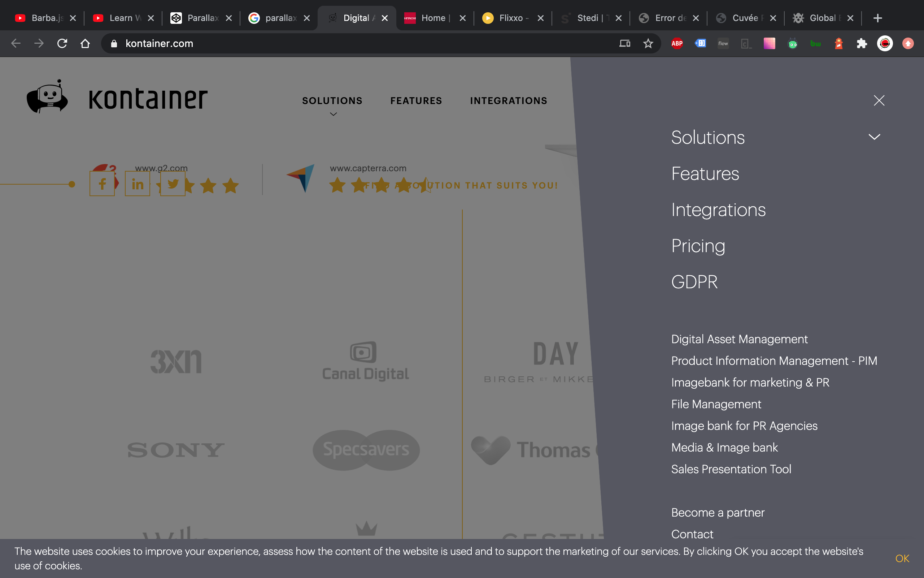Screen dimensions: 924x578
Task: Open GDPR in the side menu
Action: 694,282
